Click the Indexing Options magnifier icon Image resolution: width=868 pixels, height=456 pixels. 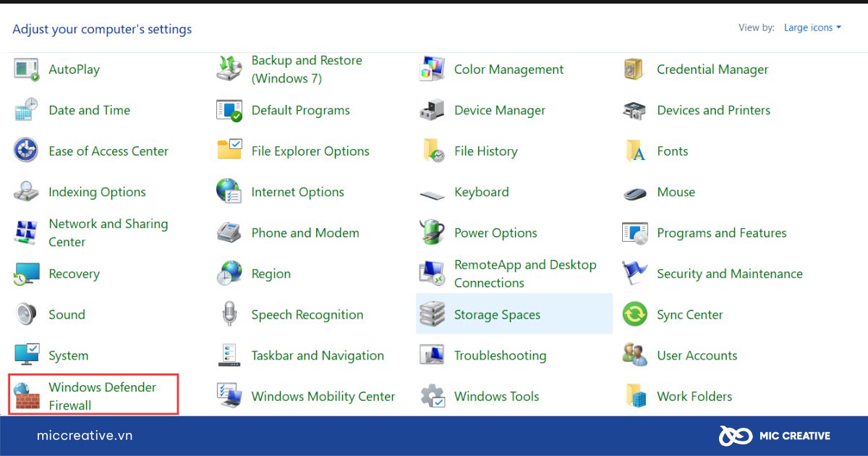tap(27, 192)
